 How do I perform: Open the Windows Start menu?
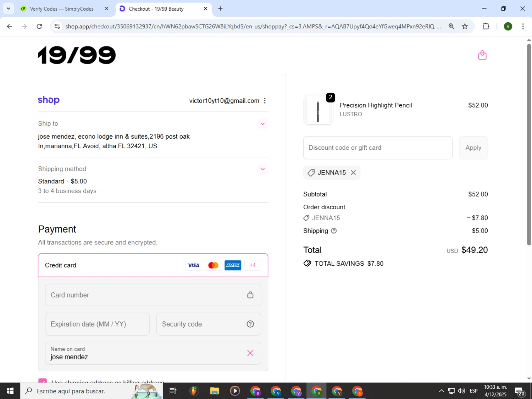[10, 391]
